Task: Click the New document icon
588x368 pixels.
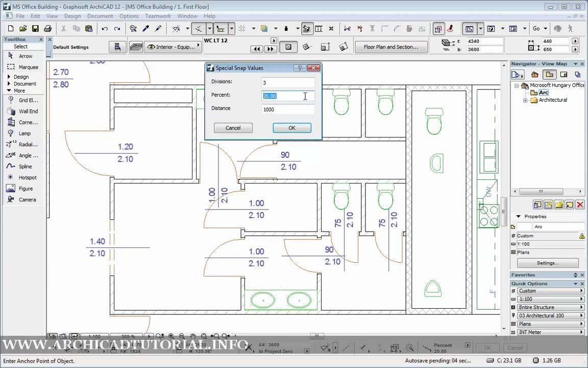Action: coord(11,29)
